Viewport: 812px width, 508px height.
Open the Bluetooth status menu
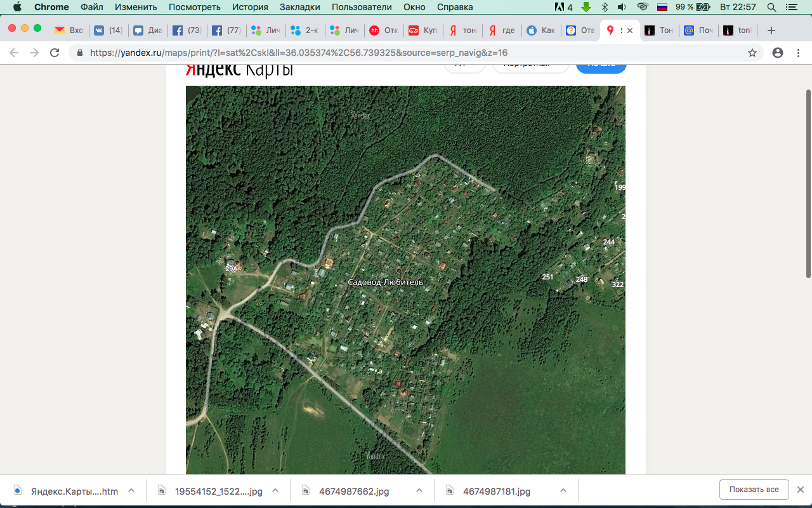[605, 7]
